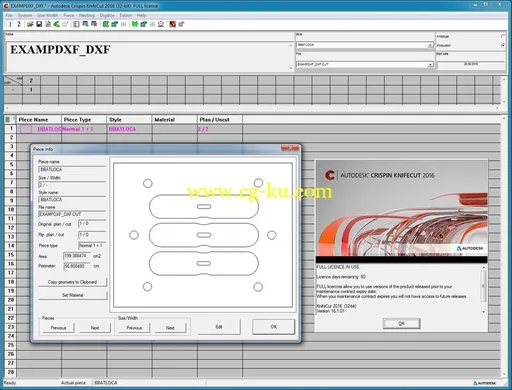This screenshot has width=512, height=390.
Task: Click the Perimeter value field
Action: point(77,266)
